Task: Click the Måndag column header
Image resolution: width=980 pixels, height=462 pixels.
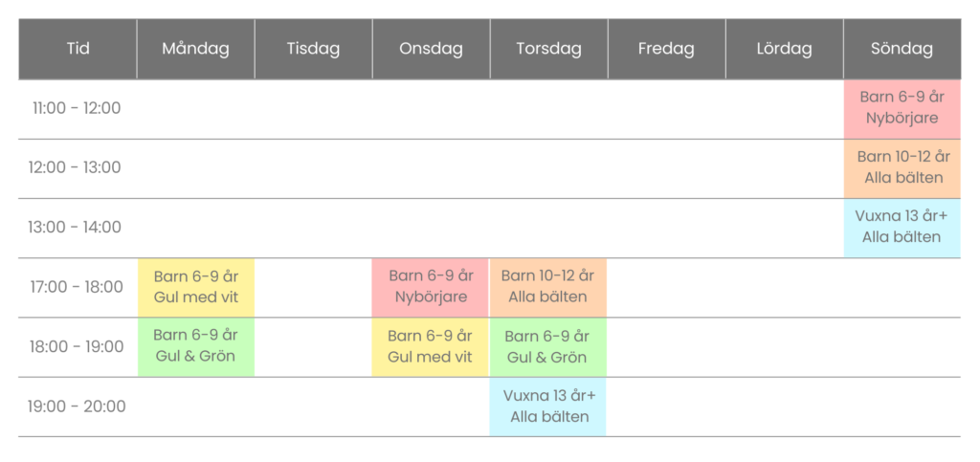Action: point(195,49)
